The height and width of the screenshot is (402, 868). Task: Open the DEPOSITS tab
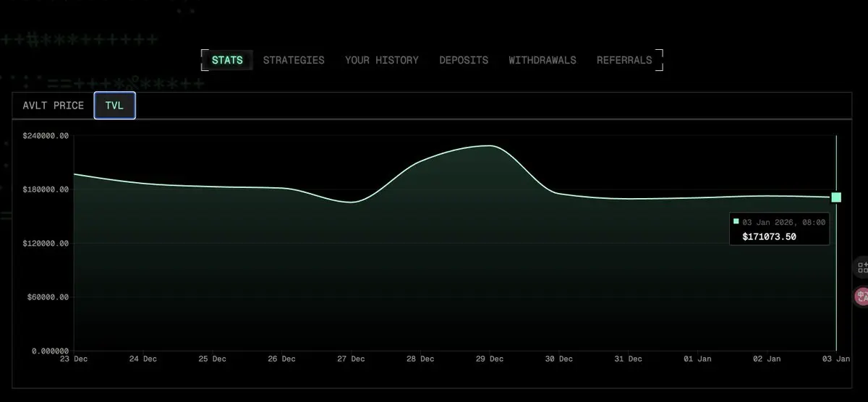464,60
